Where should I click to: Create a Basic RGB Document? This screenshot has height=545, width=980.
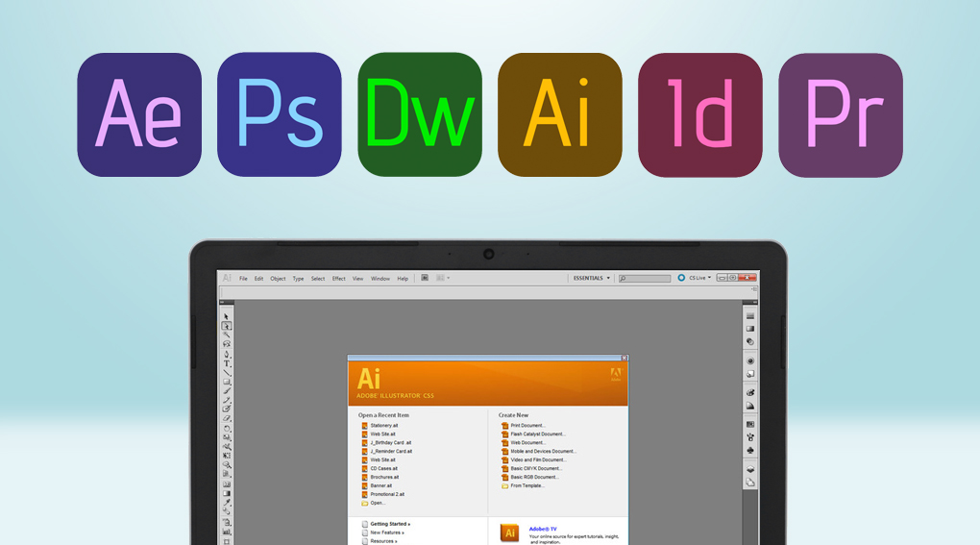[530, 477]
